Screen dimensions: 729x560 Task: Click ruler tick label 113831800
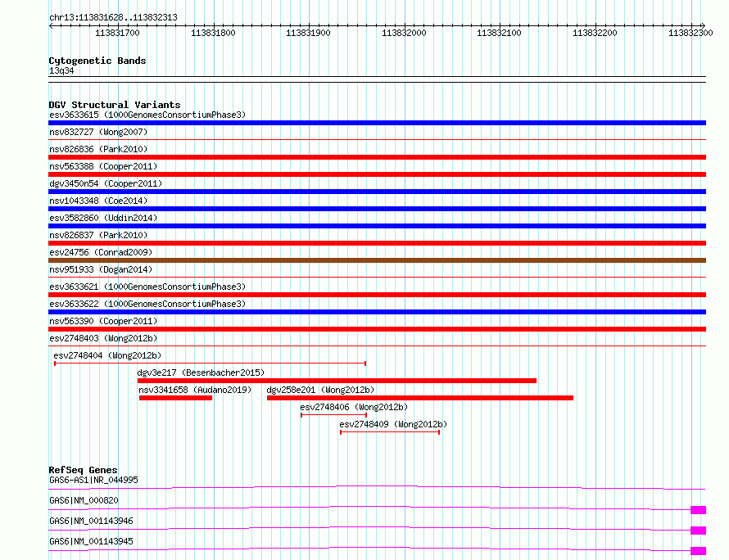pos(213,33)
